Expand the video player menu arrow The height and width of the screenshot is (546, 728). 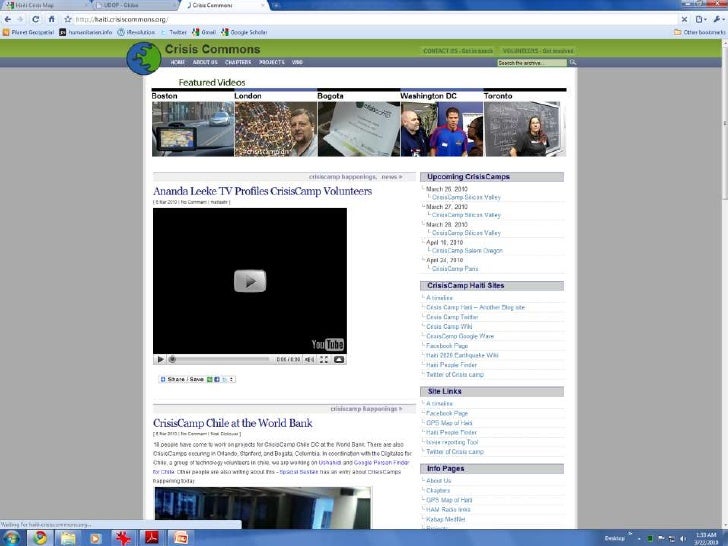[339, 359]
